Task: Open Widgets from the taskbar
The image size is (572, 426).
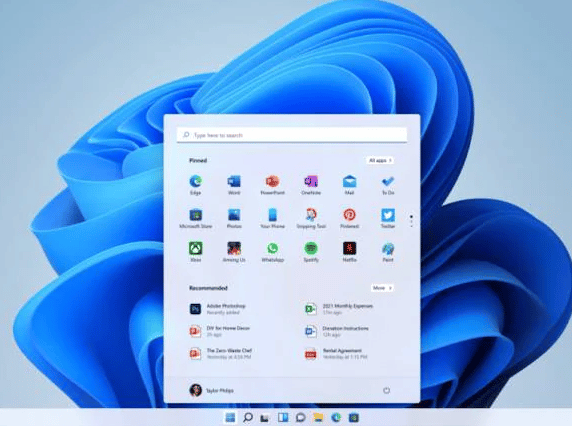Action: coord(283,417)
